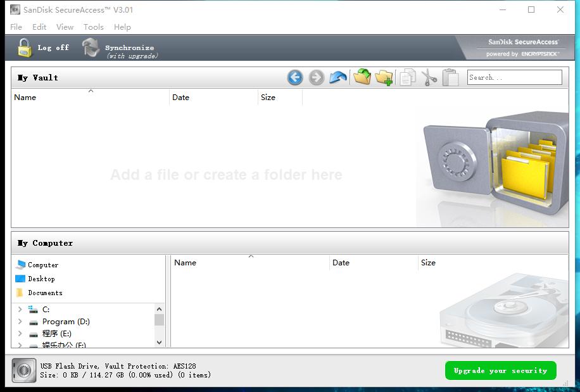Click the clipboard Paste icon

[450, 77]
